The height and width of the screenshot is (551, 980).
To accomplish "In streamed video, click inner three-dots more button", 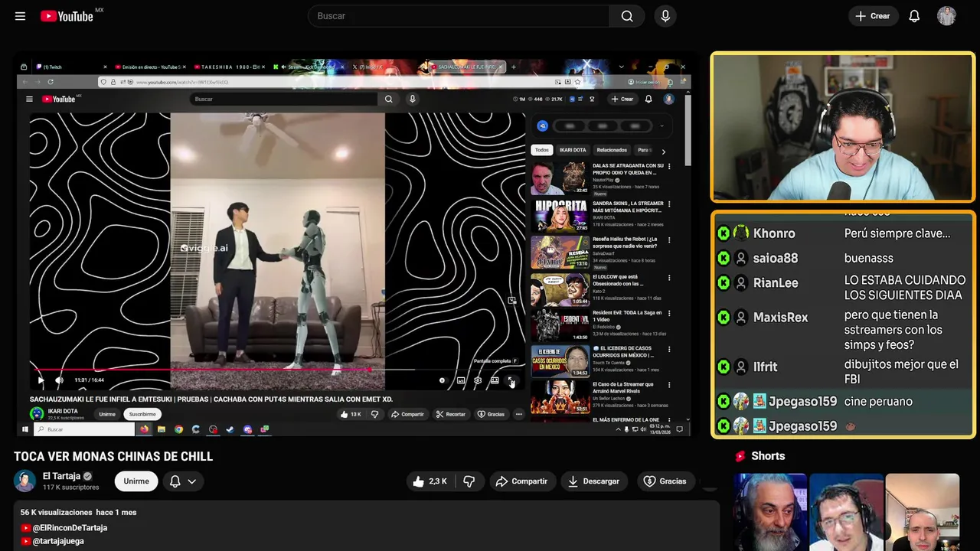I will [518, 414].
